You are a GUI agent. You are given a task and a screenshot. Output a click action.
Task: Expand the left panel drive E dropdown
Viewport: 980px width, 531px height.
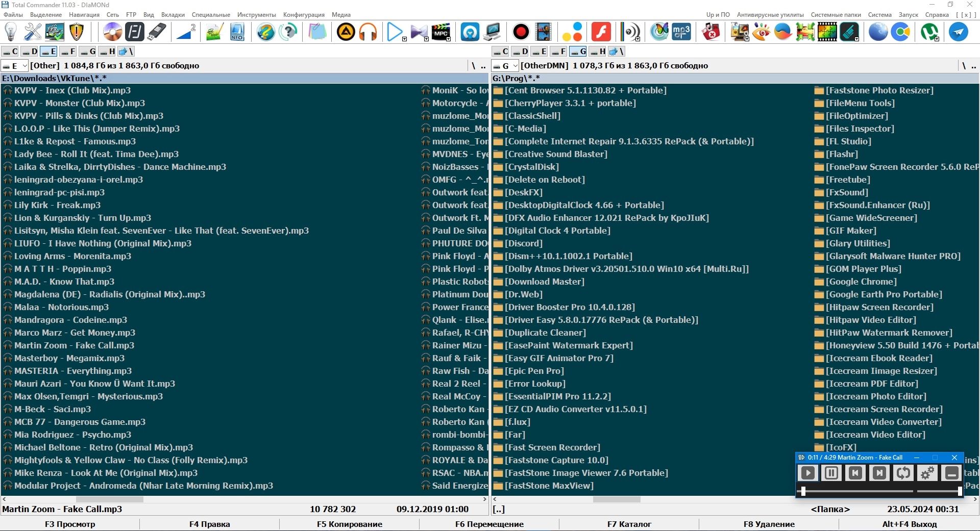click(x=24, y=66)
